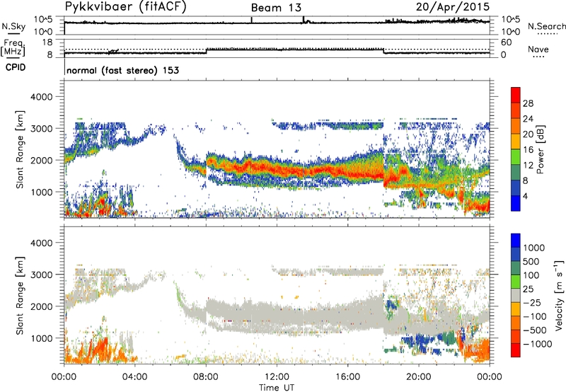The height and width of the screenshot is (392, 566).
Task: Select the Velocity [m s-1] colorbar title
Action: coord(559,295)
